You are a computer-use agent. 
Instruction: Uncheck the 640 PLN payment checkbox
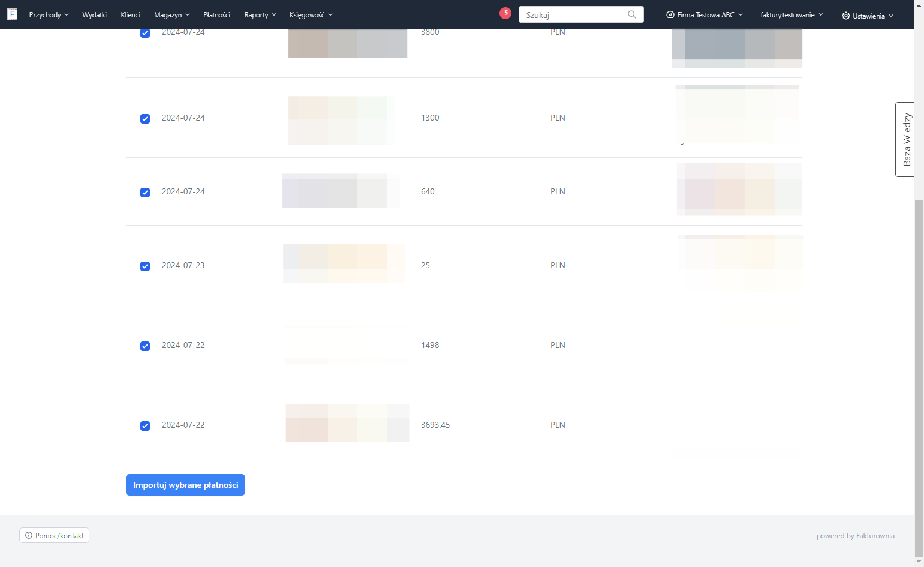click(x=145, y=193)
